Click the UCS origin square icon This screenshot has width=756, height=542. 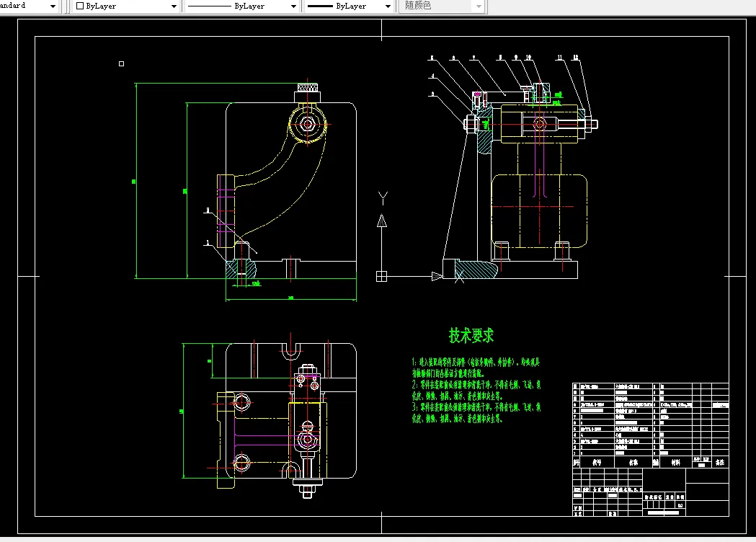pyautogui.click(x=381, y=276)
